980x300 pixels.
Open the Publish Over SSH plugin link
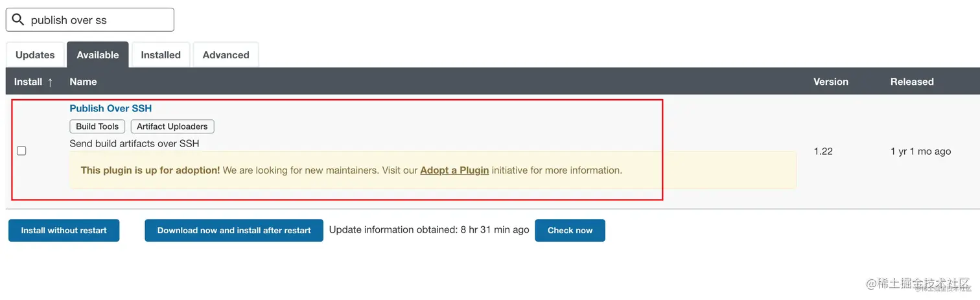pyautogui.click(x=111, y=108)
